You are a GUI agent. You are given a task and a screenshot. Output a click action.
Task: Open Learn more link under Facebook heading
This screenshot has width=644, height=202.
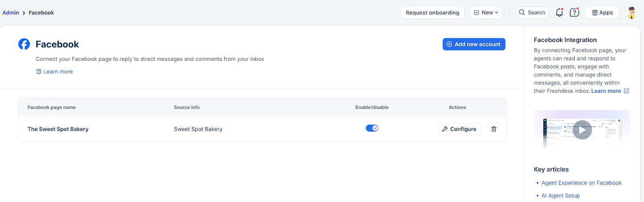[x=54, y=72]
